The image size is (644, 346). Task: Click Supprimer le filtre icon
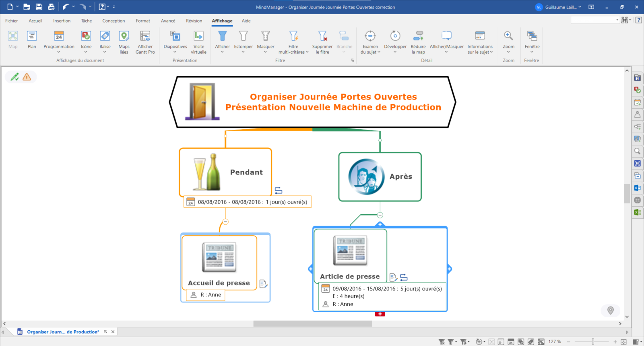(322, 42)
